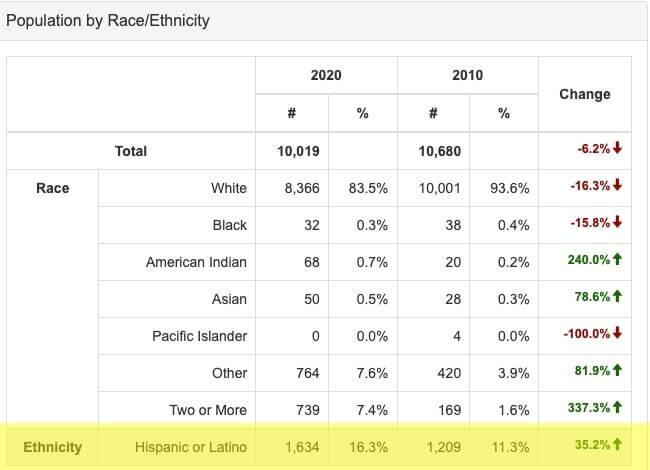The height and width of the screenshot is (470, 650).
Task: Click the green arrow next to 35.2%
Action: pyautogui.click(x=618, y=446)
